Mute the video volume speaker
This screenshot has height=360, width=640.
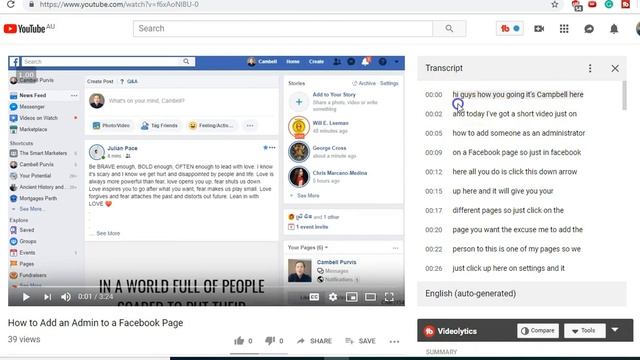click(66, 297)
